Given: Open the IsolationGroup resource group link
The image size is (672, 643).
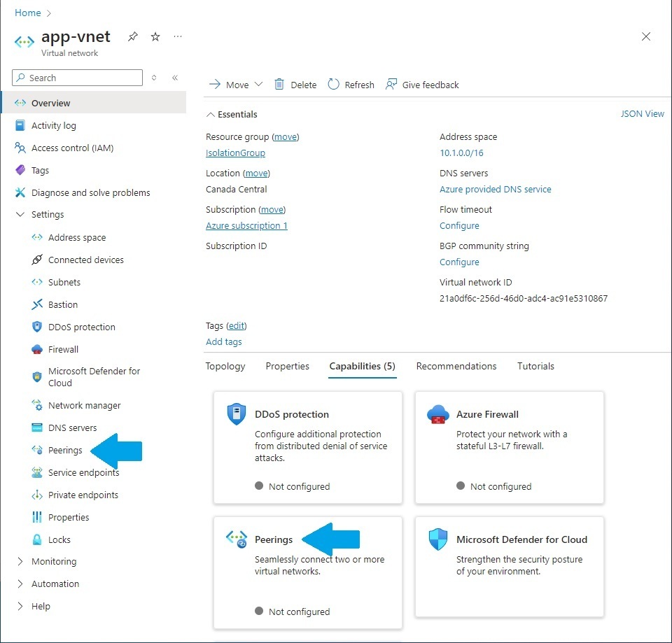Looking at the screenshot, I should tap(235, 153).
